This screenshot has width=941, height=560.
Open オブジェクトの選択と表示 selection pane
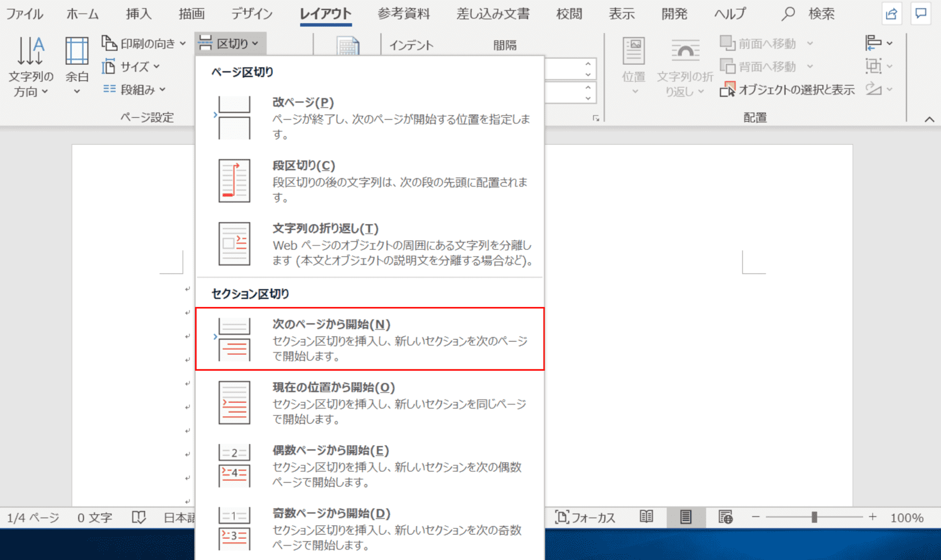[787, 89]
